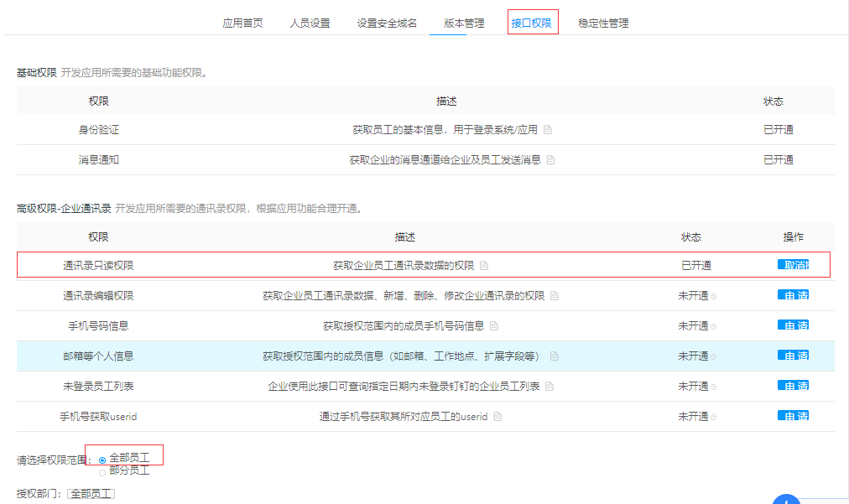Click the 身份验证 permission name

98,130
